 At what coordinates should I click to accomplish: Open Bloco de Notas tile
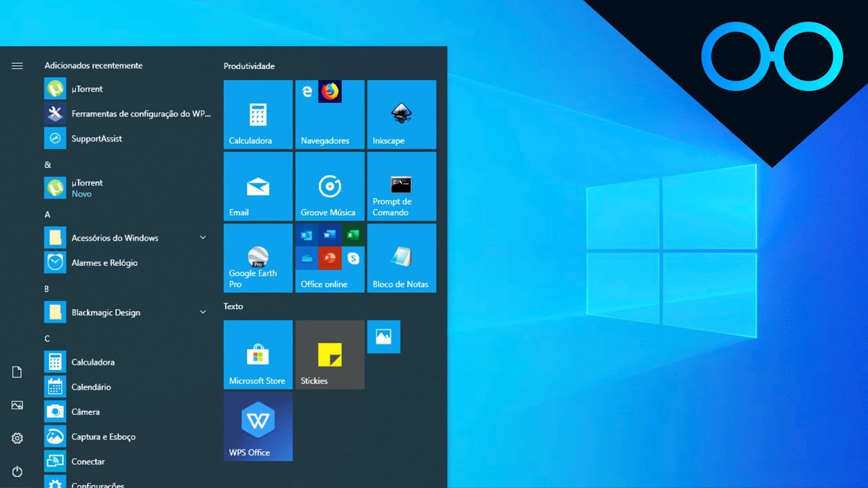(x=402, y=258)
